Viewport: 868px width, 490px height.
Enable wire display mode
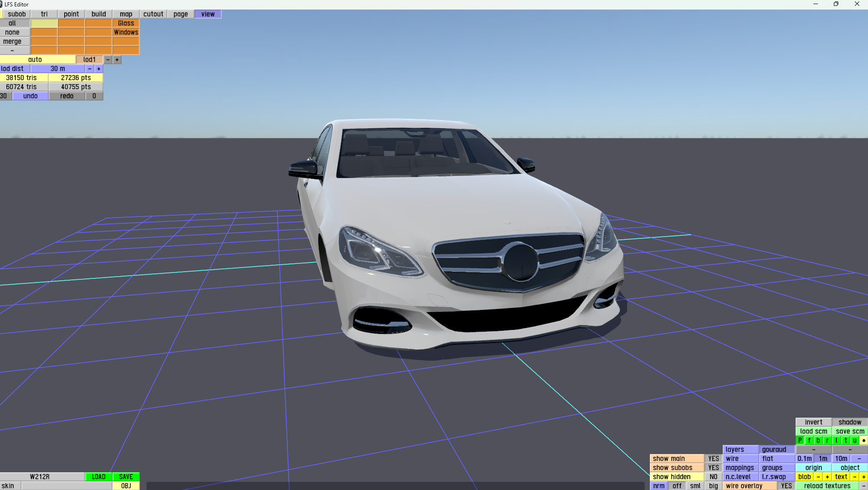coord(741,459)
